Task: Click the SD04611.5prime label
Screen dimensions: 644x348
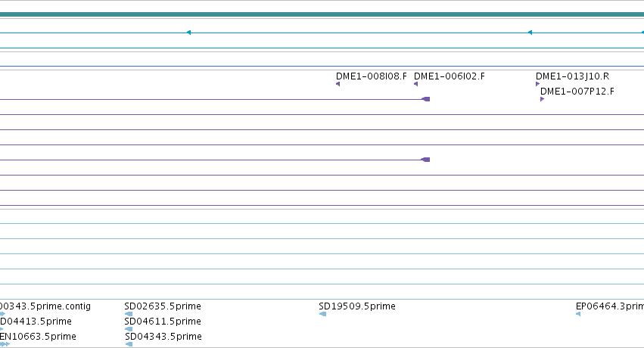Action: pyautogui.click(x=163, y=322)
